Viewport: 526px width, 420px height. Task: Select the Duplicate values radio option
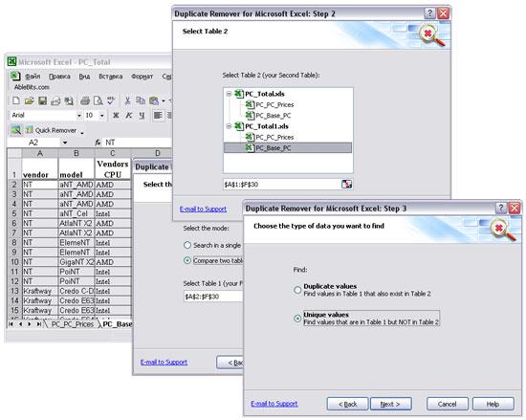pyautogui.click(x=297, y=290)
